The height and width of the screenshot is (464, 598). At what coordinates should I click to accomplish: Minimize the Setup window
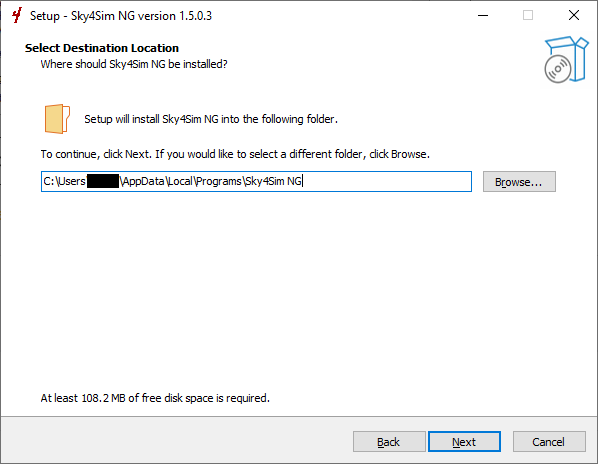pos(483,16)
